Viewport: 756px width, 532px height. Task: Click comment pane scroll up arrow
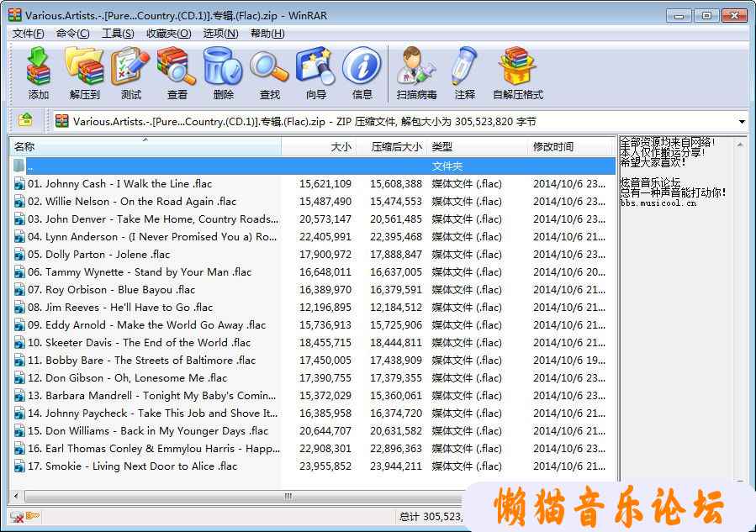click(x=740, y=144)
